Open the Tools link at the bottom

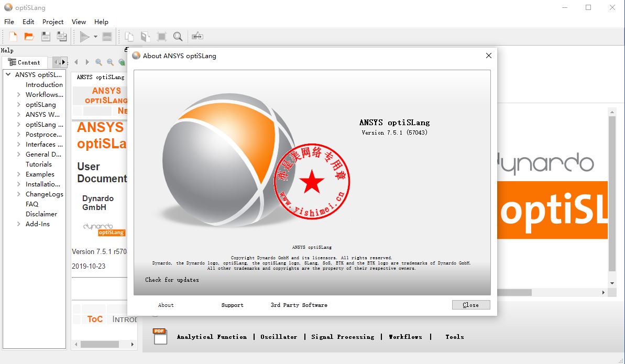pos(455,337)
